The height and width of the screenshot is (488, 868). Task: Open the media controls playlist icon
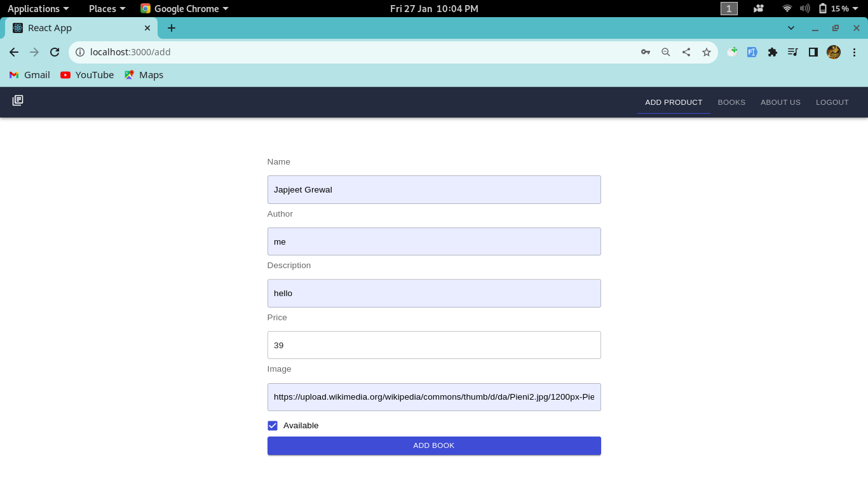793,52
